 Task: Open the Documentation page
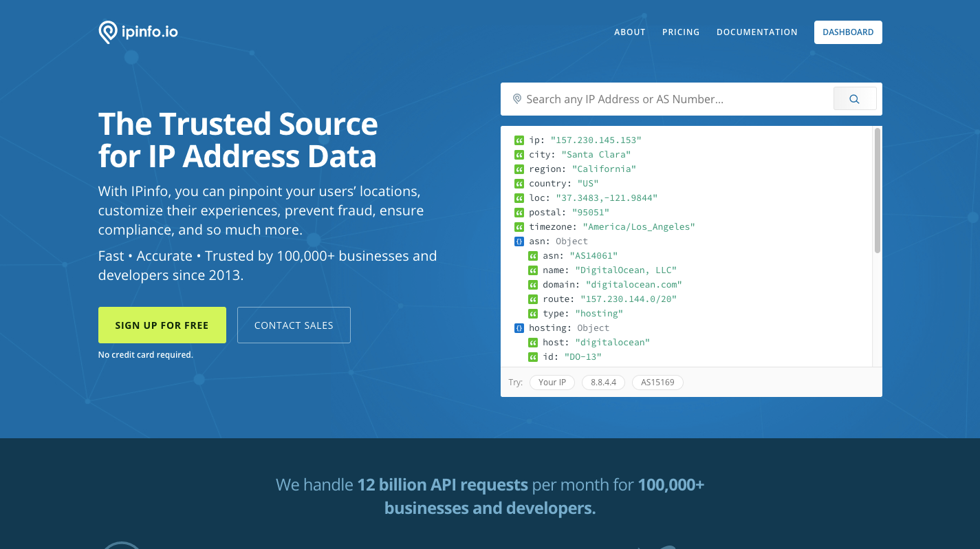click(757, 32)
